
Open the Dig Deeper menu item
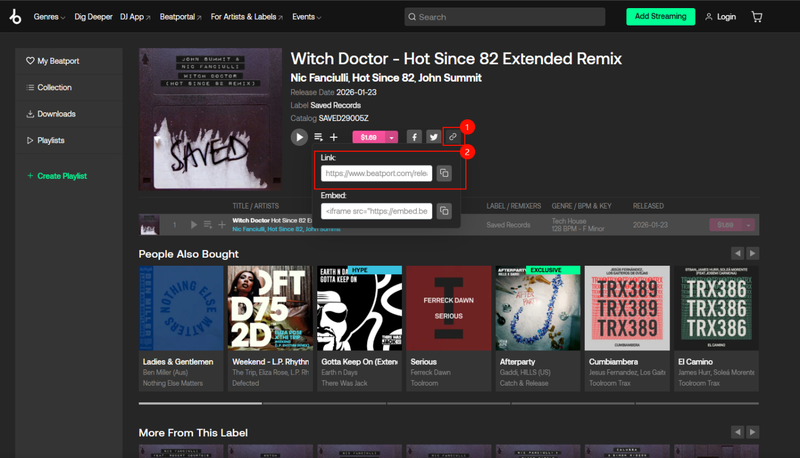tap(93, 17)
